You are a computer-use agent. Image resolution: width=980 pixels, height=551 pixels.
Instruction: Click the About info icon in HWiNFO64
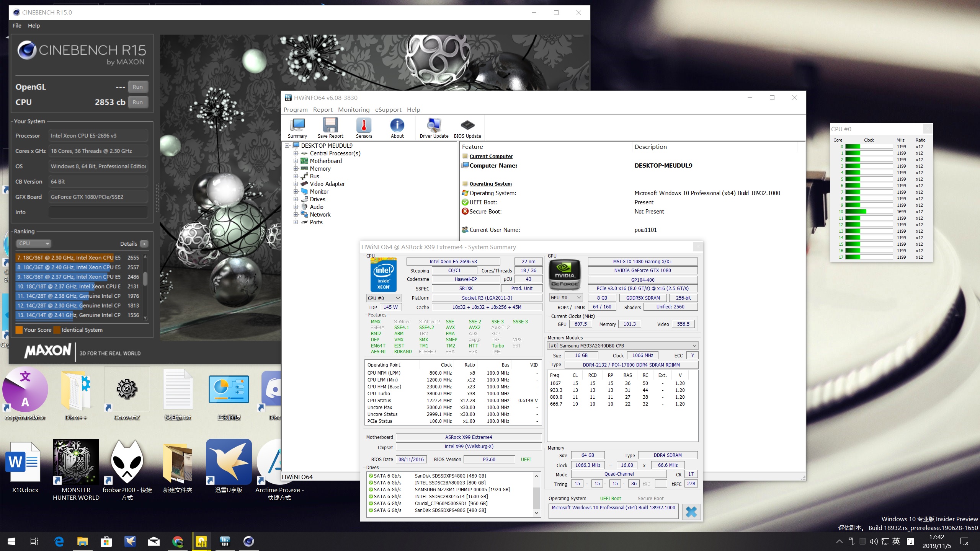click(x=397, y=128)
